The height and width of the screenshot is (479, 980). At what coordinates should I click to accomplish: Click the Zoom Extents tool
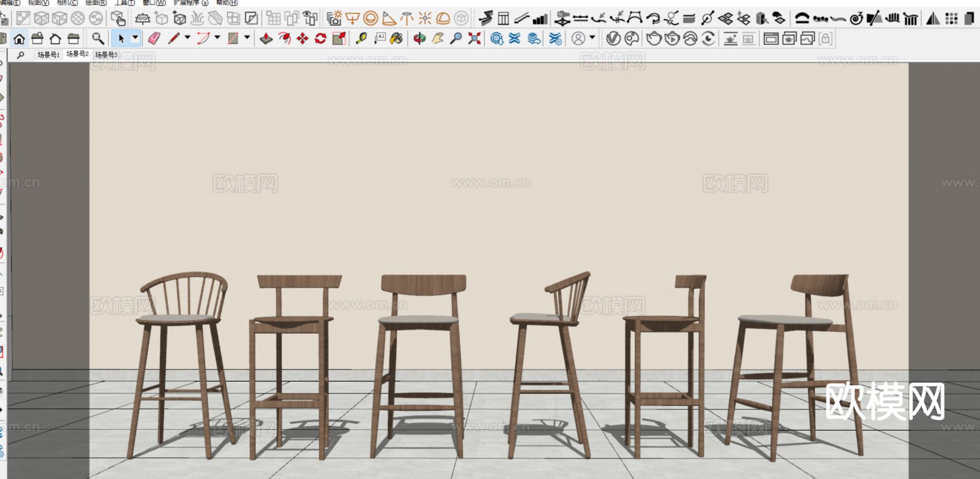point(475,39)
